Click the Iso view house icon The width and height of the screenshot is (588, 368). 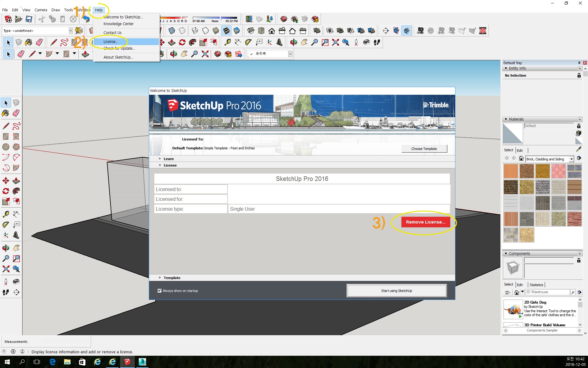point(251,31)
